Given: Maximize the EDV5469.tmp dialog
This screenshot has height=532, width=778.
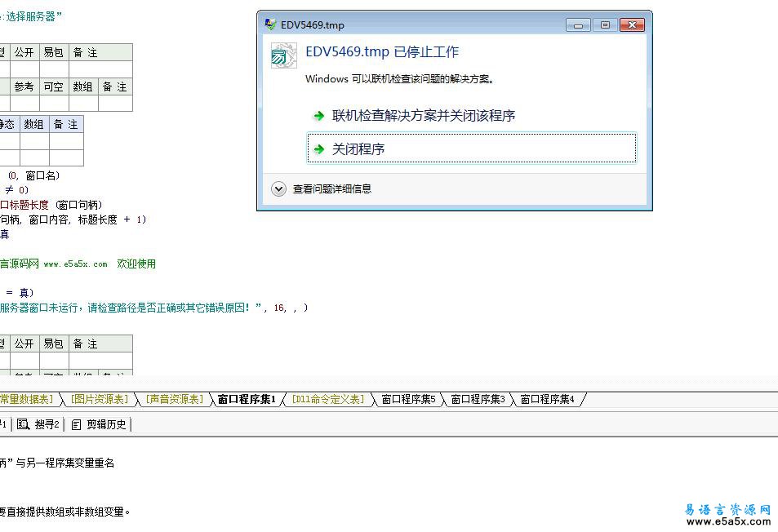Looking at the screenshot, I should point(605,24).
